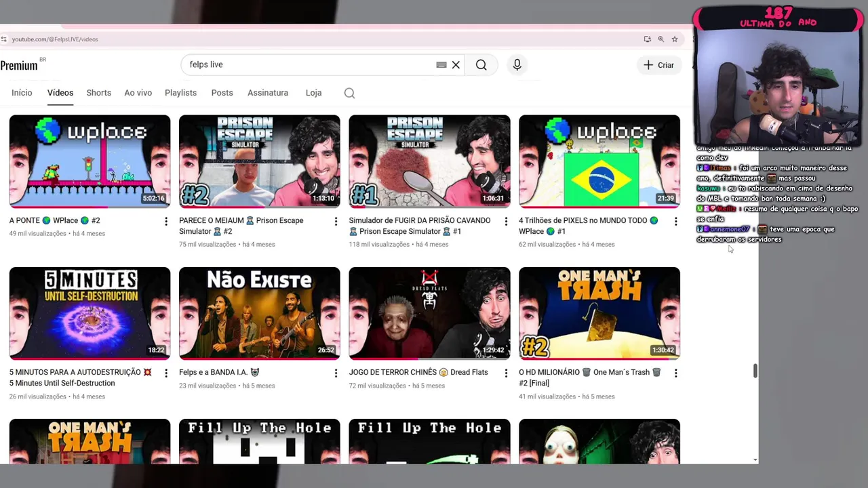The height and width of the screenshot is (488, 868).
Task: Clear the search text with X icon
Action: click(456, 65)
